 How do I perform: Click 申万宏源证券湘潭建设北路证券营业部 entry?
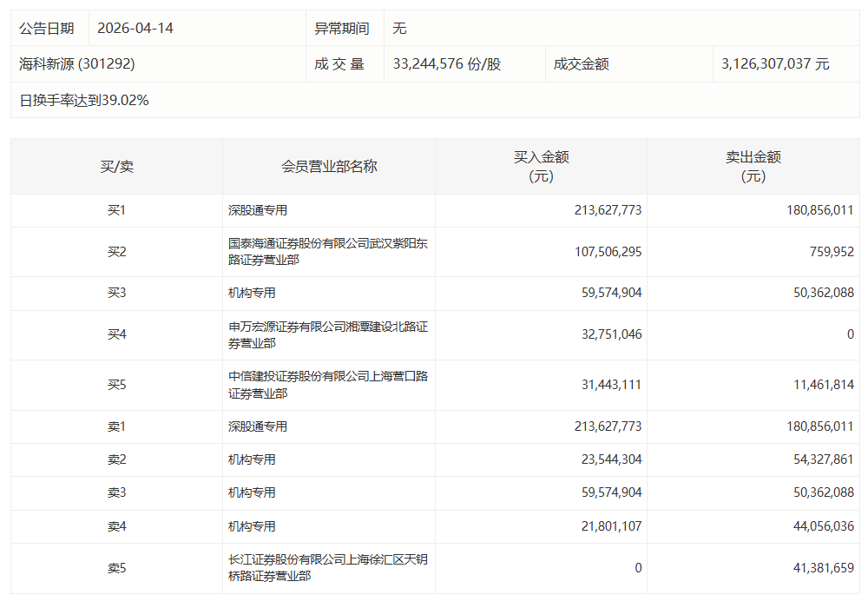pos(329,334)
